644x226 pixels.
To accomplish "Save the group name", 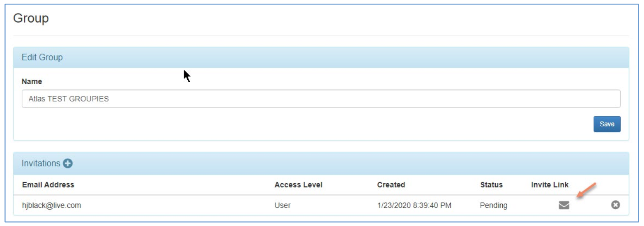I will tap(607, 124).
